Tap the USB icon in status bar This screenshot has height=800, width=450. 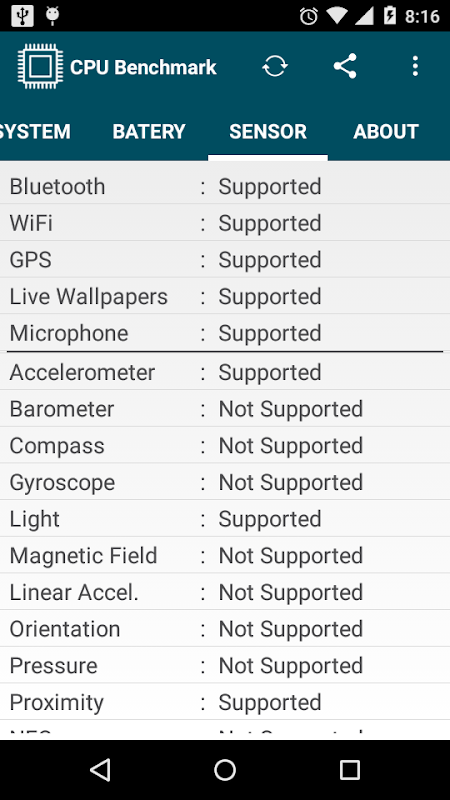click(22, 16)
